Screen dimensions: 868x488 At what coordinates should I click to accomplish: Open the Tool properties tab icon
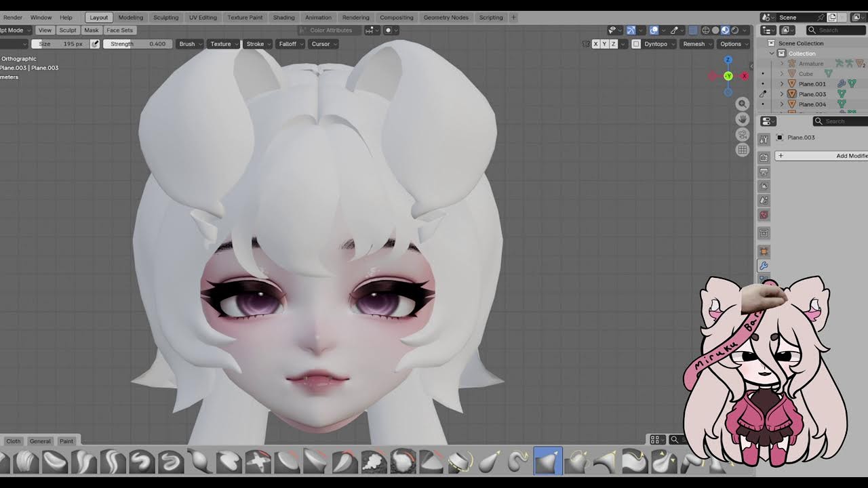[764, 139]
